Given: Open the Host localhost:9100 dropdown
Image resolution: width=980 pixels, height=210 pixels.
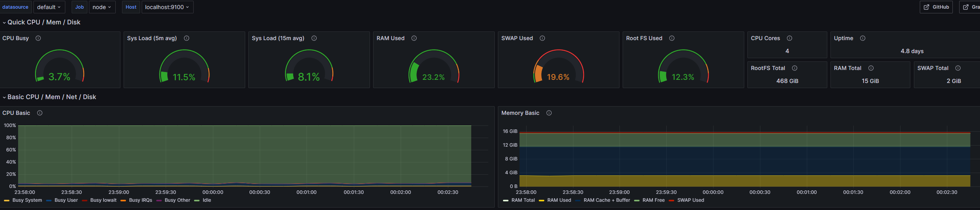Looking at the screenshot, I should point(167,7).
